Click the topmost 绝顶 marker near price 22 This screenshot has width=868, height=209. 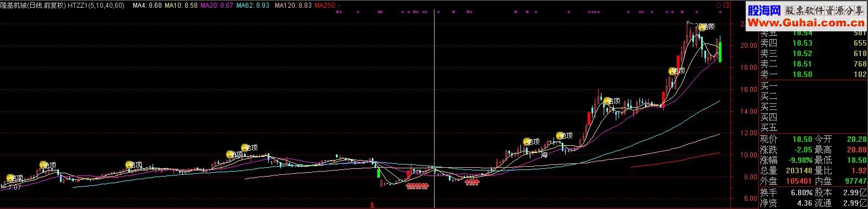(706, 26)
